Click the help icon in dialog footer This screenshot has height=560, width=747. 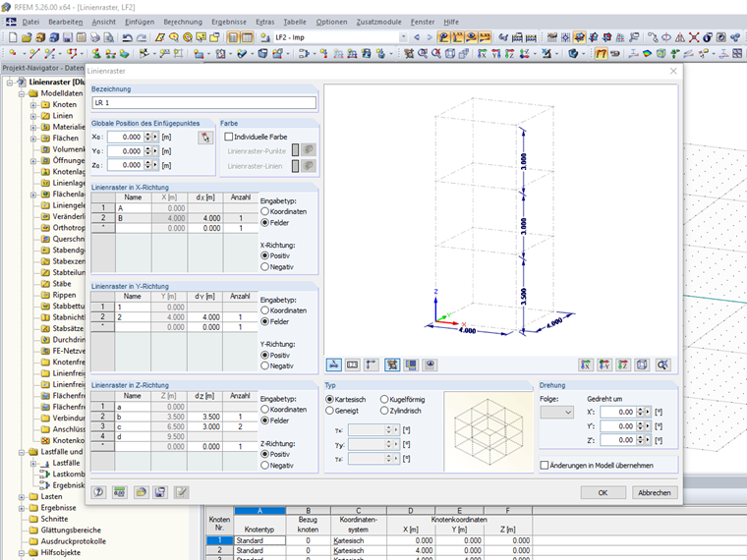99,492
